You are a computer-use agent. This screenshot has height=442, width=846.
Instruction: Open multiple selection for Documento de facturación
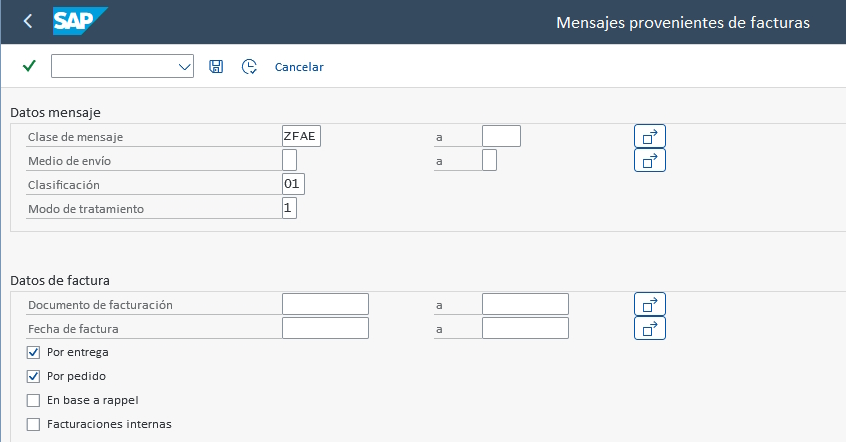pos(650,304)
